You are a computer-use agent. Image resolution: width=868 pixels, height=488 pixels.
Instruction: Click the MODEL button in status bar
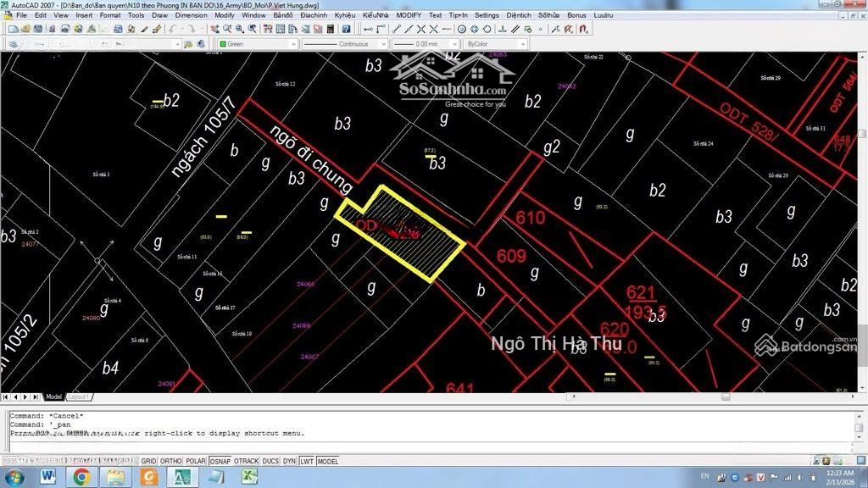[327, 462]
